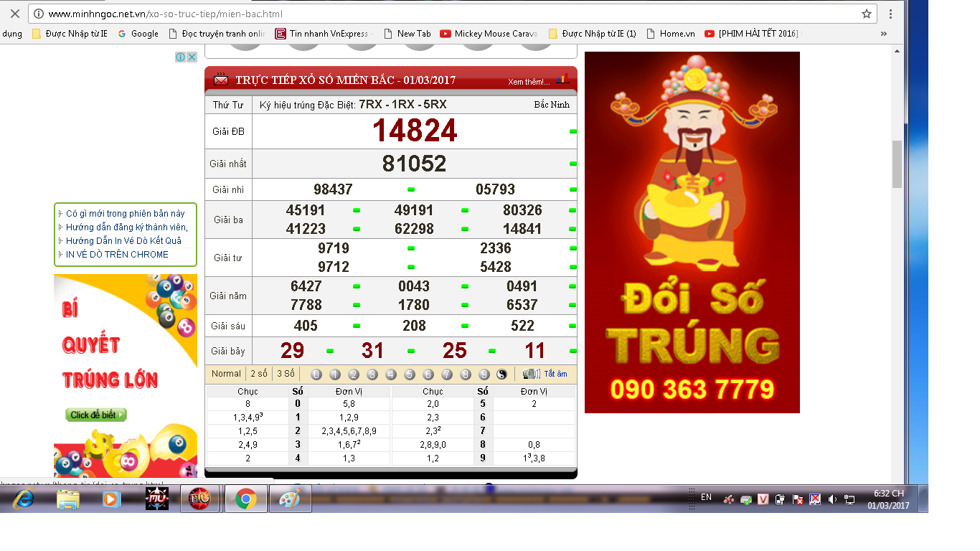Open Hướng Dẫn In Vé Dò Kết Quả link
The image size is (980, 551).
[124, 241]
